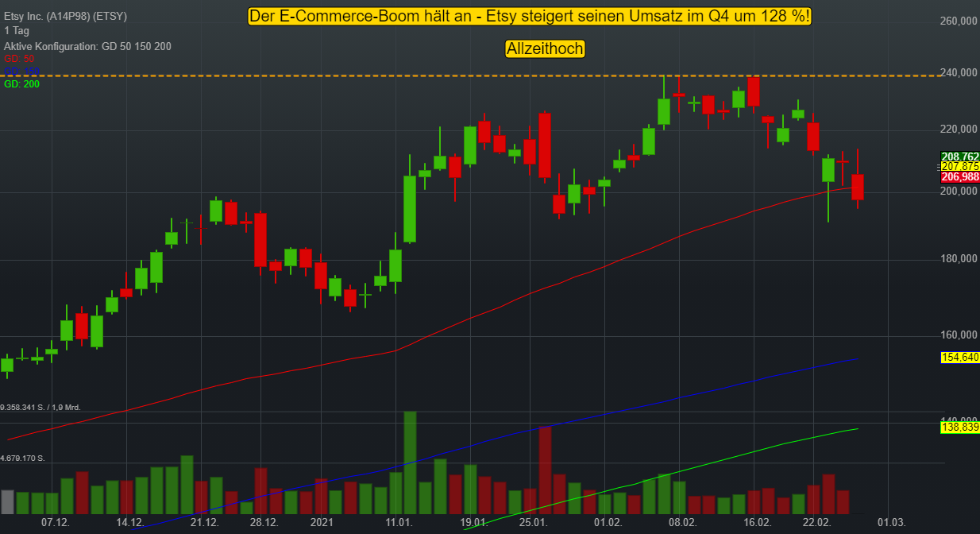
Task: Click the '28.12.' date axis label
Action: click(x=264, y=523)
